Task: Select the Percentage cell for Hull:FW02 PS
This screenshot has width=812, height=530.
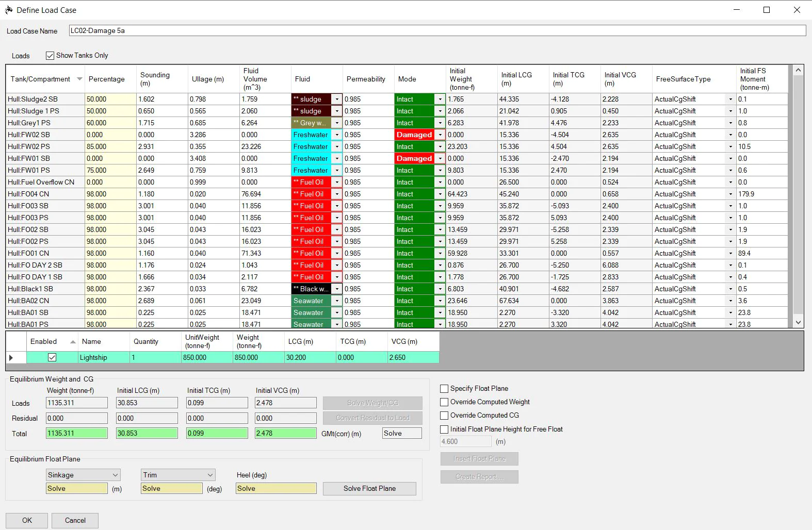Action: click(110, 147)
